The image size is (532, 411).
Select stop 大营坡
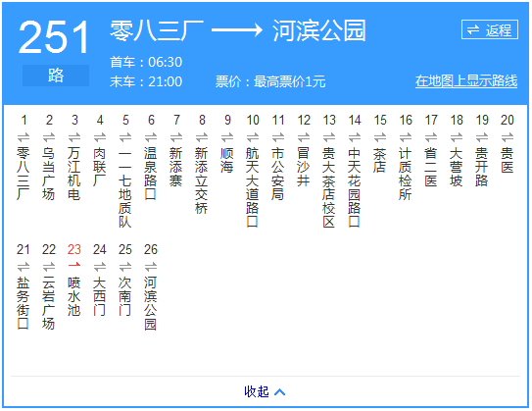[x=457, y=167]
